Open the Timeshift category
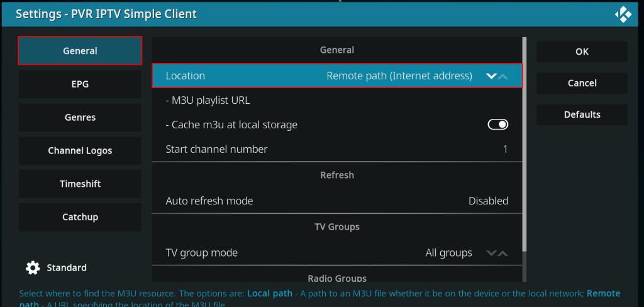This screenshot has width=644, height=307. click(80, 184)
